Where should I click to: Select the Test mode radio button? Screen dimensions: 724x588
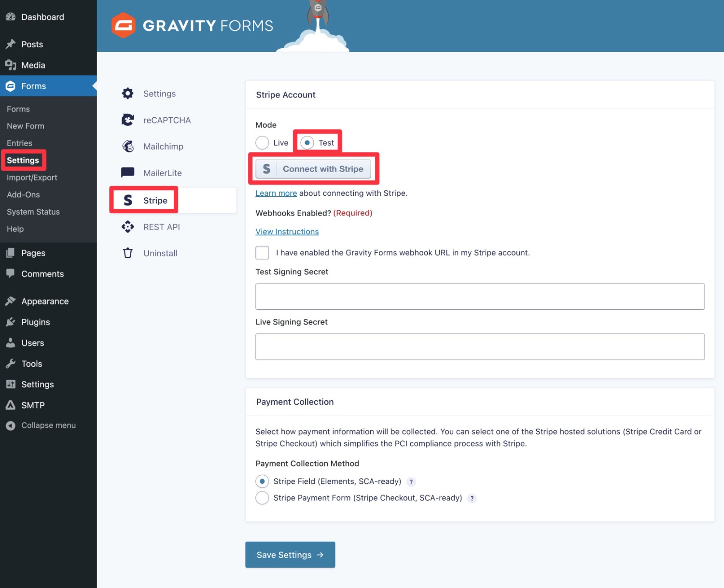tap(307, 143)
